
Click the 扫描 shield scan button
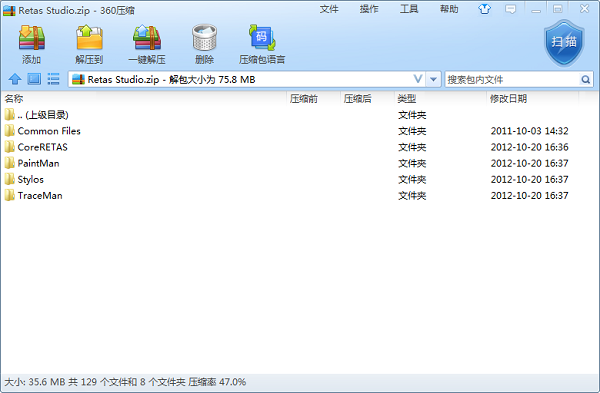[564, 43]
